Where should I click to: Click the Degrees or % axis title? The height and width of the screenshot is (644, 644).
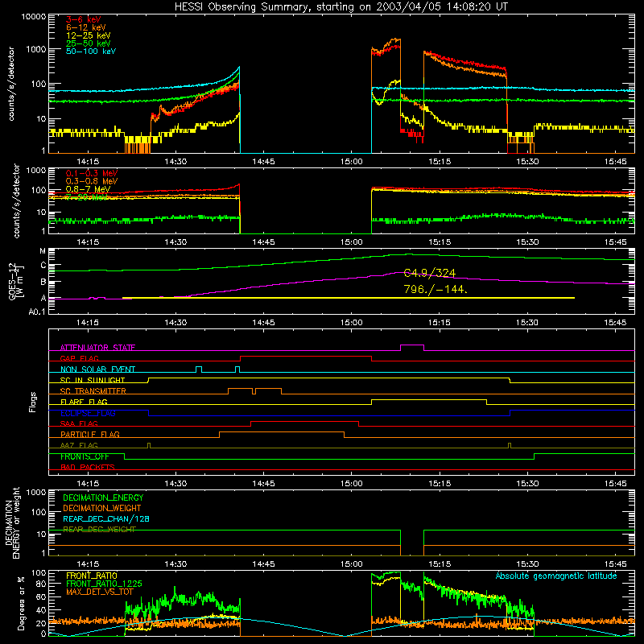click(x=21, y=603)
